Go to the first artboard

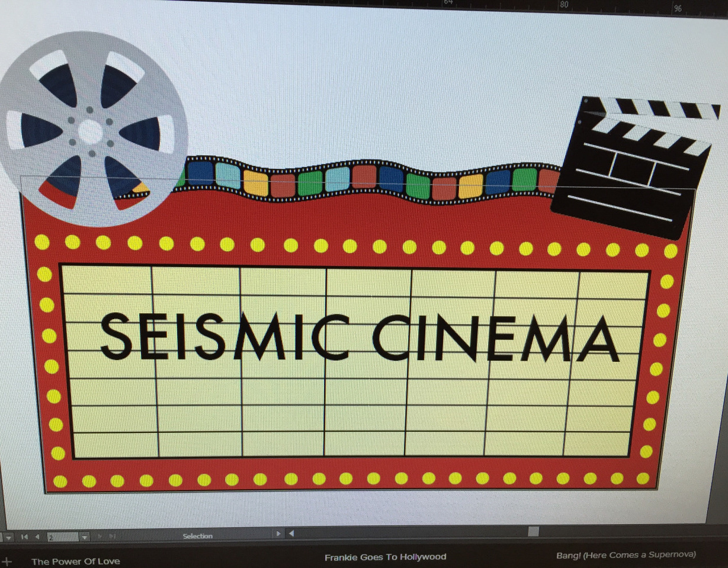click(24, 537)
